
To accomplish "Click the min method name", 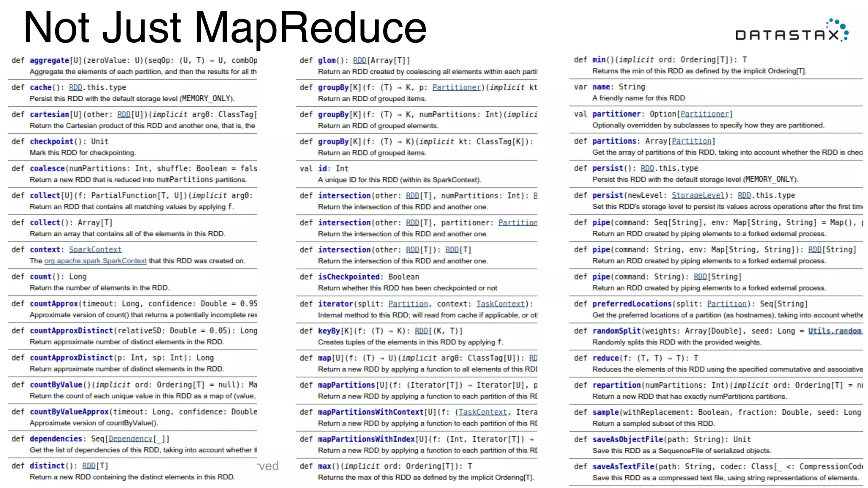I will click(x=599, y=60).
